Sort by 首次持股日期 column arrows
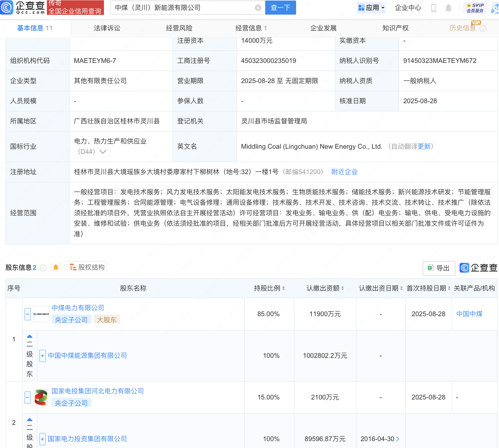This screenshot has height=448, width=499. pos(449,288)
